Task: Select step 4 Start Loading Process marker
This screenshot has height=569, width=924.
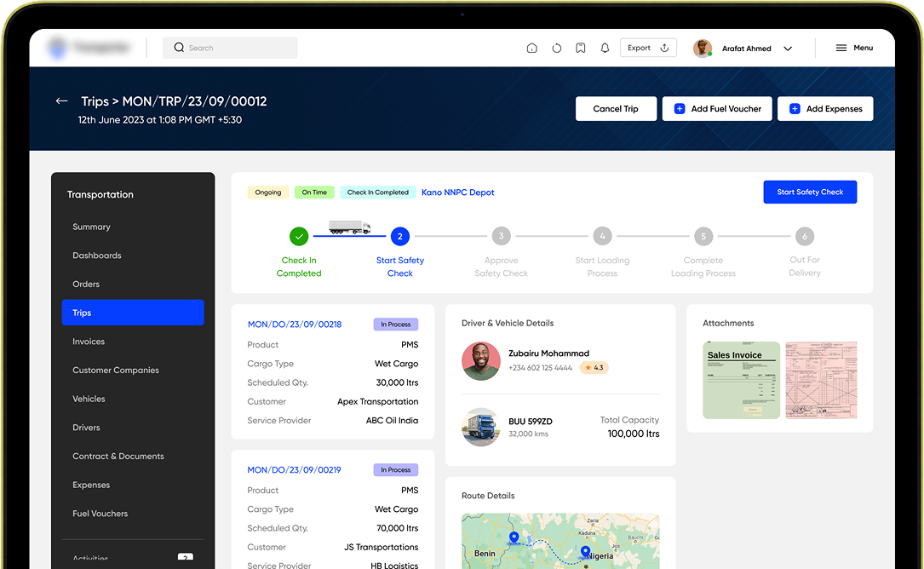Action: (602, 237)
